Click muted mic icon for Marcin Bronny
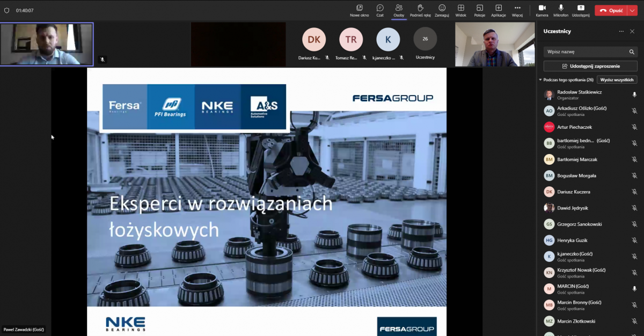Viewport: 644px width, 336px height. (x=634, y=305)
